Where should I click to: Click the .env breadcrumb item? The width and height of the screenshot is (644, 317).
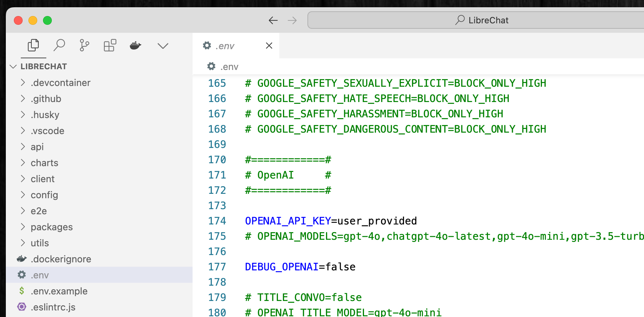click(229, 67)
